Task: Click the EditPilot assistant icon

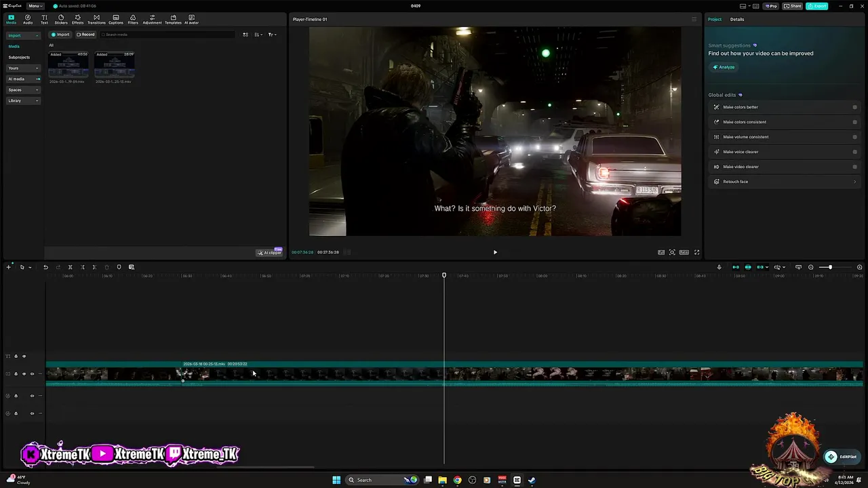Action: pyautogui.click(x=831, y=457)
